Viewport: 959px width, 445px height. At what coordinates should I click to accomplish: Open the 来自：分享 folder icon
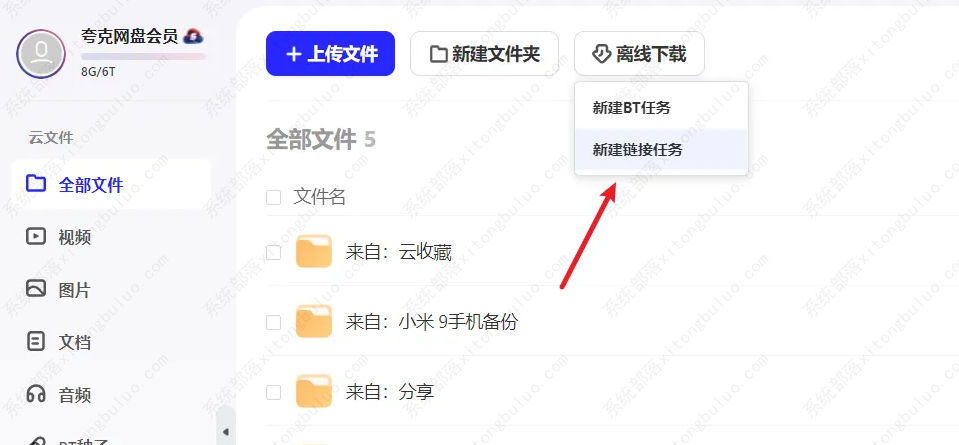[x=314, y=391]
